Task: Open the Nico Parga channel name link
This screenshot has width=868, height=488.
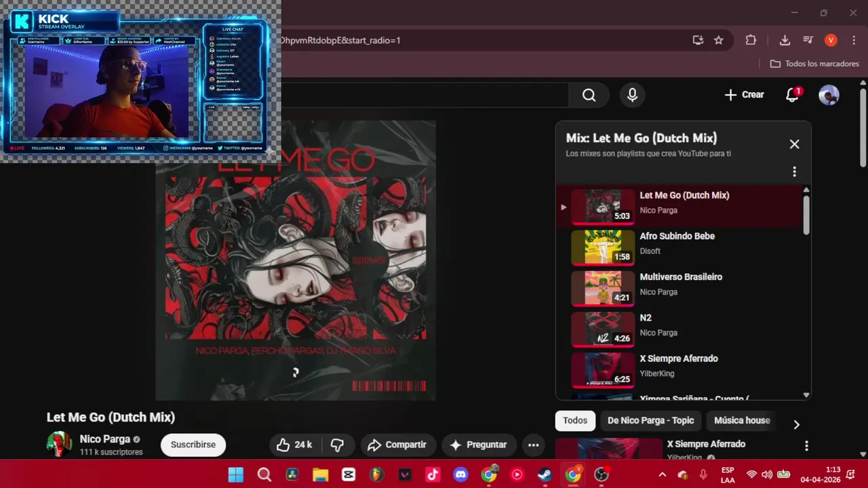Action: [104, 439]
